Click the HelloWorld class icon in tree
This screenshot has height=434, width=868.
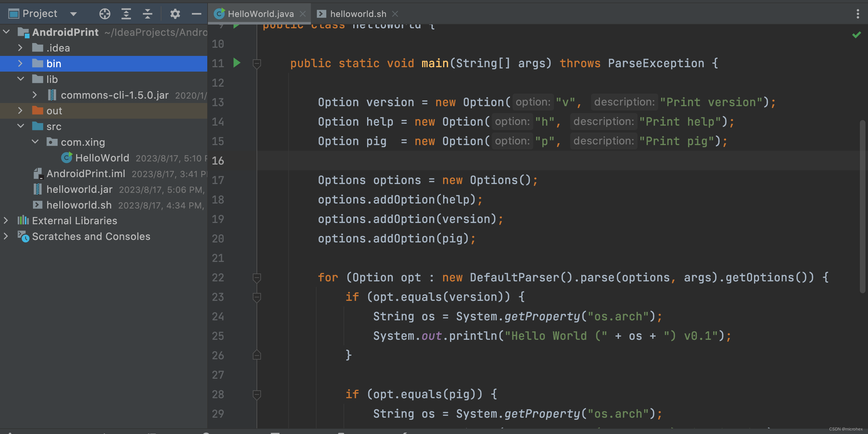[67, 157]
